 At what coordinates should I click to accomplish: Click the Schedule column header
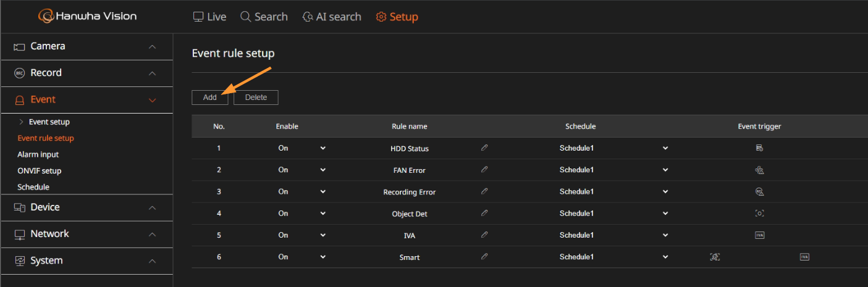click(581, 127)
